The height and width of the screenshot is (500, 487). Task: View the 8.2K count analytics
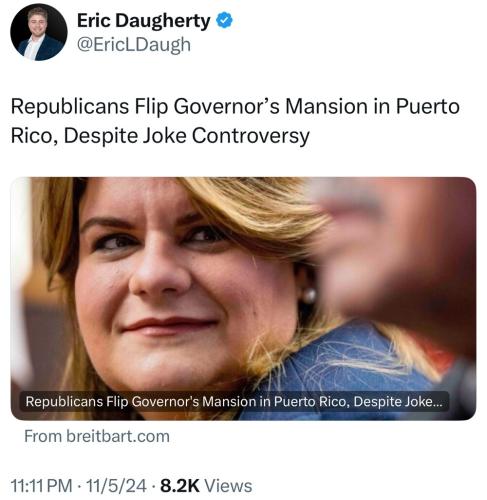pyautogui.click(x=180, y=486)
